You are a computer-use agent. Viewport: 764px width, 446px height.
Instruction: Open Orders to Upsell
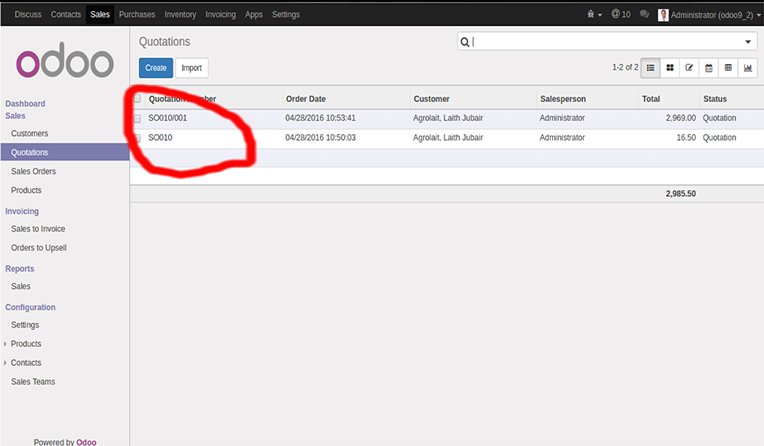39,248
